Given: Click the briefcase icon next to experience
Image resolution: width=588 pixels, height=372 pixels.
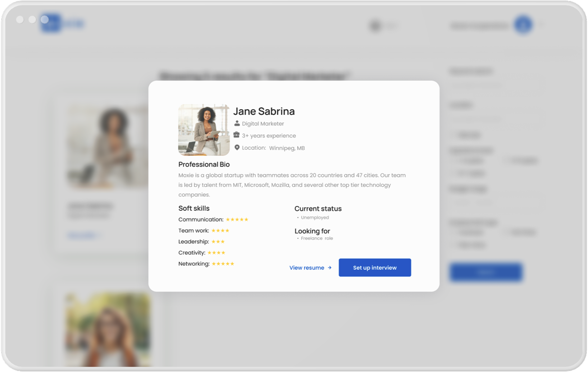Looking at the screenshot, I should tap(236, 135).
